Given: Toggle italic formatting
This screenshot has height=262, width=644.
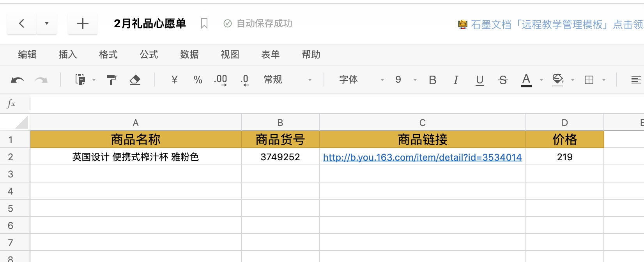Looking at the screenshot, I should 456,80.
